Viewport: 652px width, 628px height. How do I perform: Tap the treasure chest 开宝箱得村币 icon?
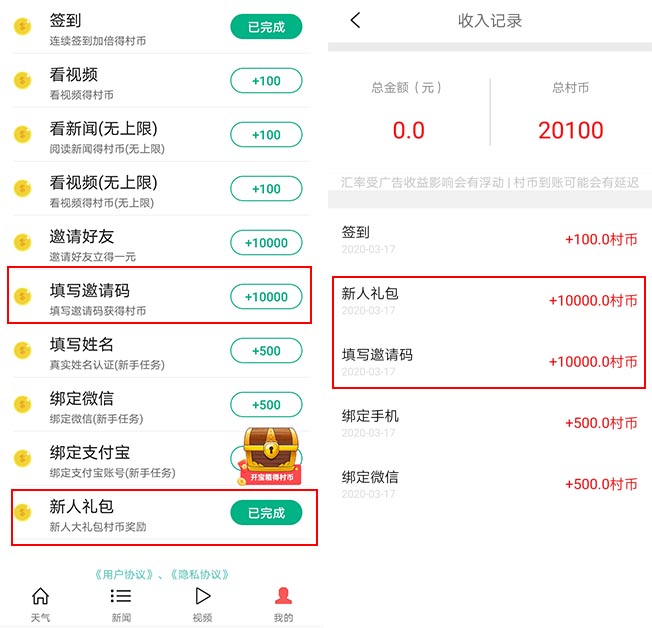[x=270, y=456]
